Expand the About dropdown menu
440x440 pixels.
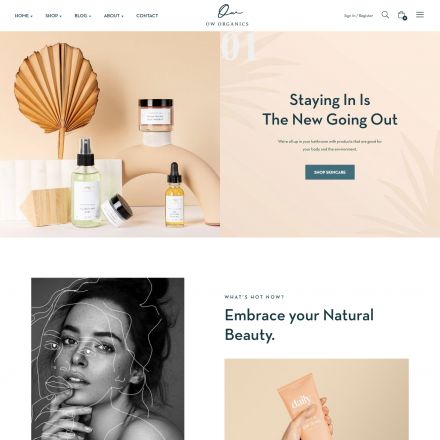[x=114, y=16]
